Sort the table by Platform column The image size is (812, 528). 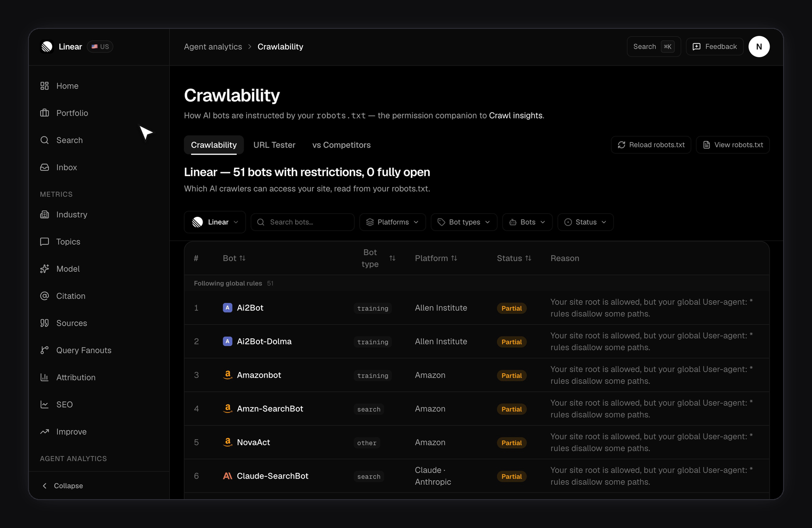coord(436,258)
